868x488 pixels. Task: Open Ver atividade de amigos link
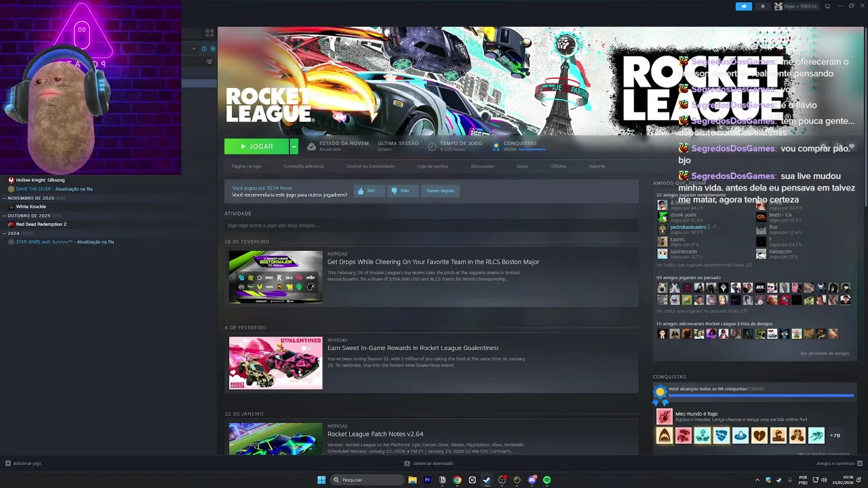[x=825, y=353]
